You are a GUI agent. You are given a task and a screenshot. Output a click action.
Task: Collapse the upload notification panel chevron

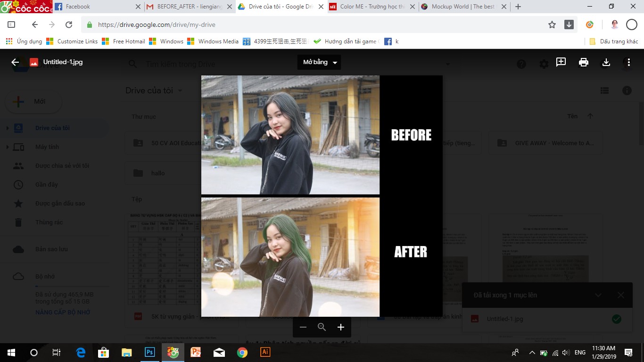tap(598, 295)
